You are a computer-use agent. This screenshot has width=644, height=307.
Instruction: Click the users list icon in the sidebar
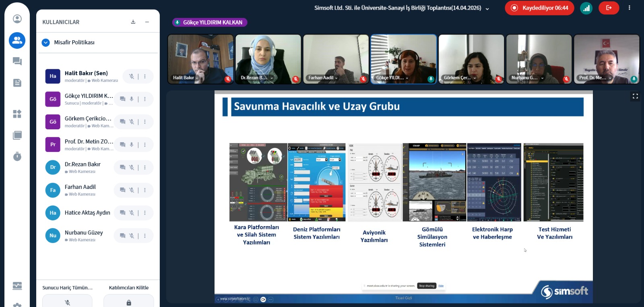[17, 40]
